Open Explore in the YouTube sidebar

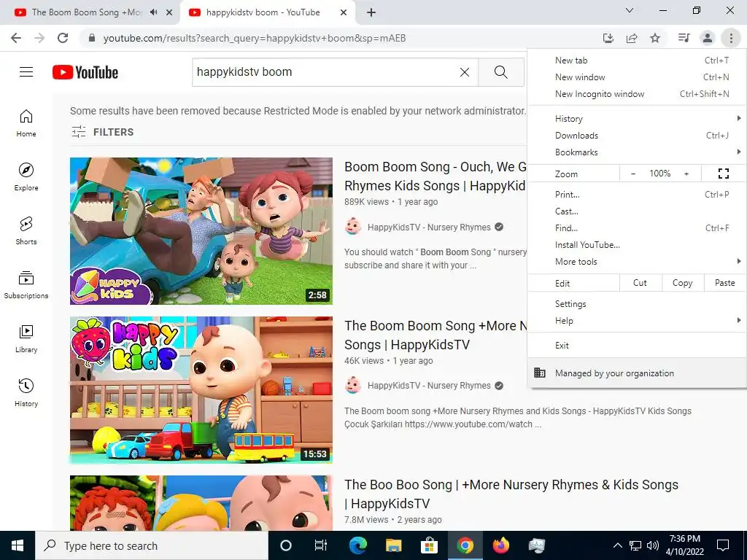point(26,177)
